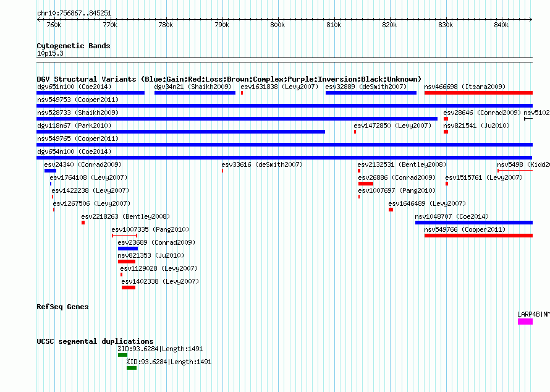Open the esv1631838 (Levy2007) variant label
This screenshot has height=392, width=550.
pos(279,87)
